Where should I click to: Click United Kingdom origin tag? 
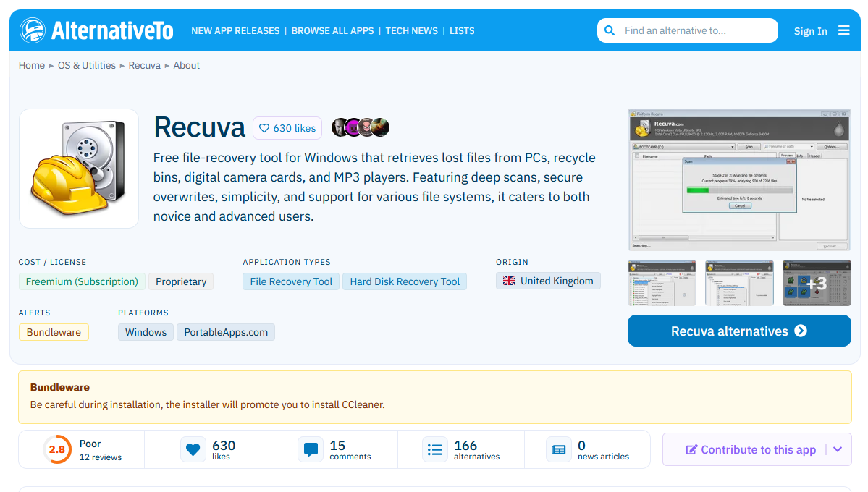click(548, 281)
